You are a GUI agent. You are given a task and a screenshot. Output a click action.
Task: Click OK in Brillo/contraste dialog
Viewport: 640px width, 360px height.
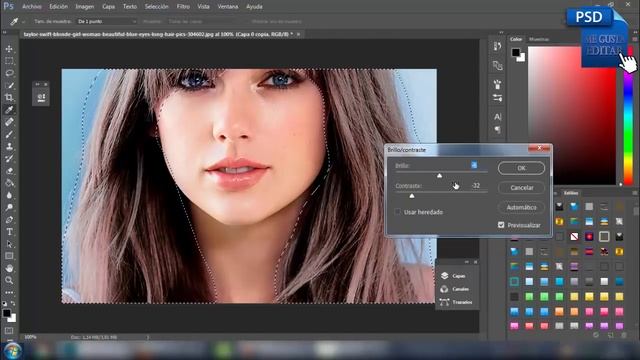[x=521, y=168]
